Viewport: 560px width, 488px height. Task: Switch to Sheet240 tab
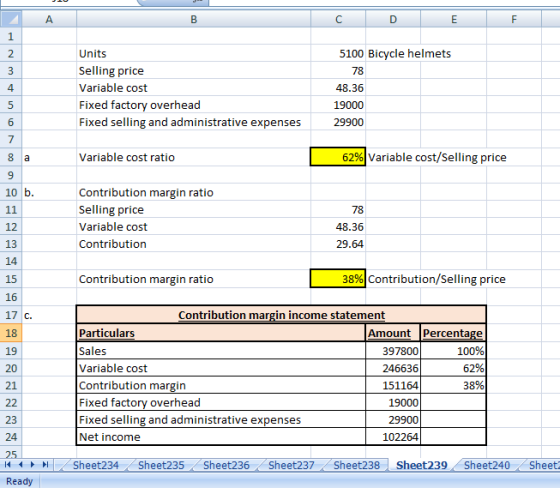(x=487, y=465)
